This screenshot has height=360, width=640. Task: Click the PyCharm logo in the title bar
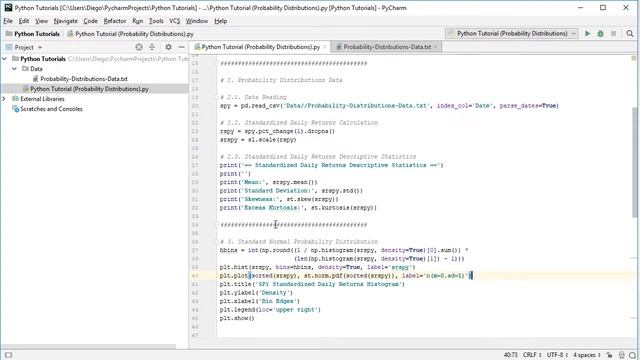(8, 8)
